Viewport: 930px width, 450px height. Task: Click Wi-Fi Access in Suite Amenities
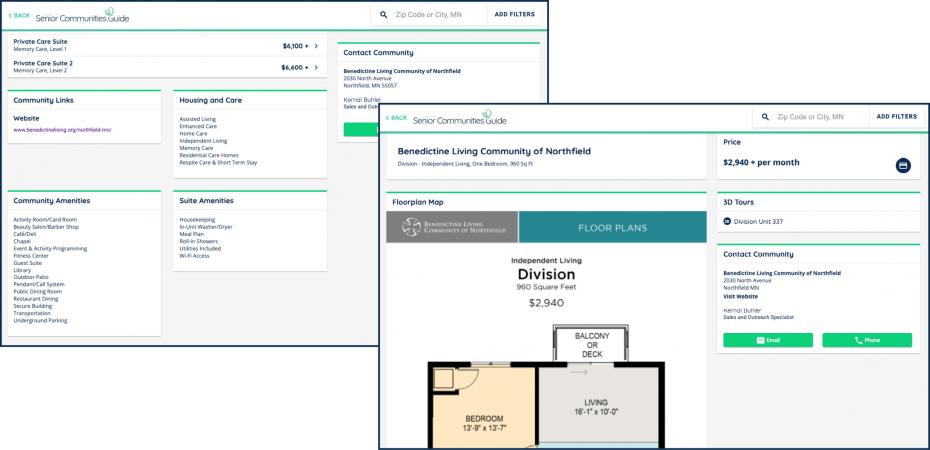pyautogui.click(x=194, y=256)
